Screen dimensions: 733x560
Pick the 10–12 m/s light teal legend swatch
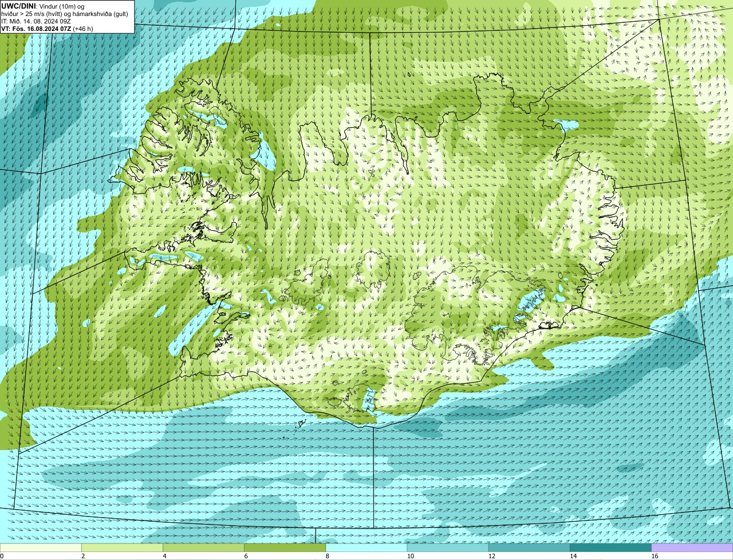(448, 547)
